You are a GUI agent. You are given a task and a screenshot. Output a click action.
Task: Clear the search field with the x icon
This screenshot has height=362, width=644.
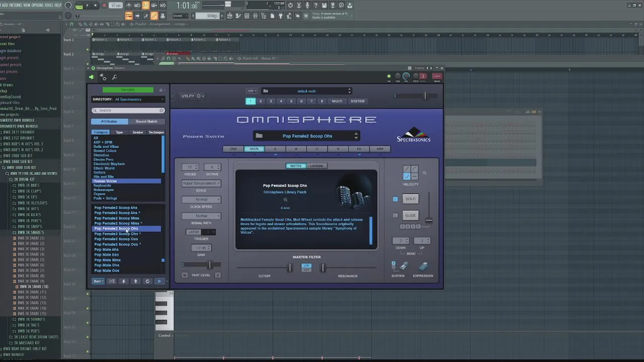pos(162,110)
